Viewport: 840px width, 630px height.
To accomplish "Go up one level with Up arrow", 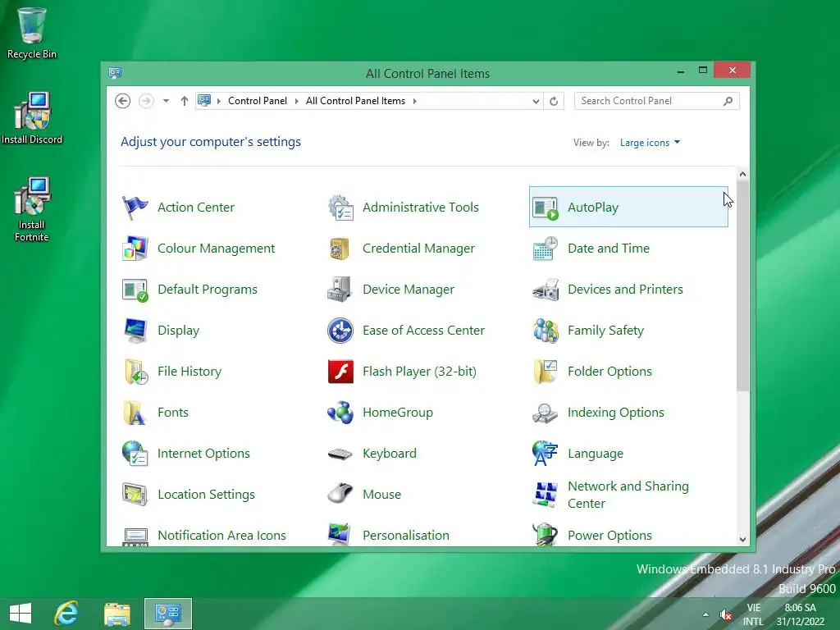I will pos(185,101).
